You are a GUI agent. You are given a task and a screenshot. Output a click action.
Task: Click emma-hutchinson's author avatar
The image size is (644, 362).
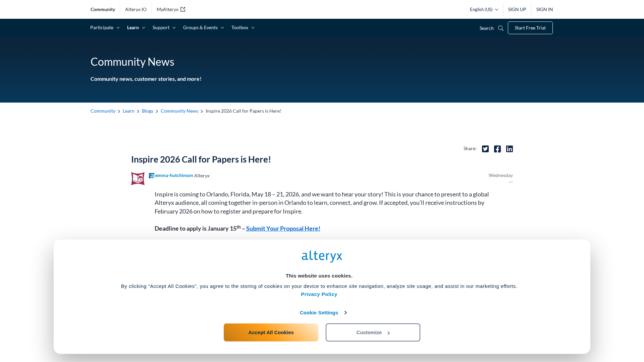pyautogui.click(x=138, y=179)
